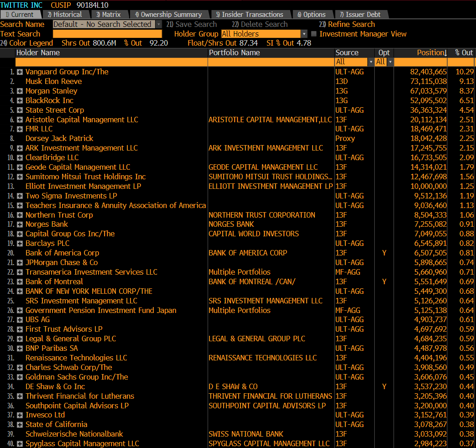Image resolution: width=476 pixels, height=448 pixels.
Task: Expand Barclays PLC holder row
Action: (20, 244)
